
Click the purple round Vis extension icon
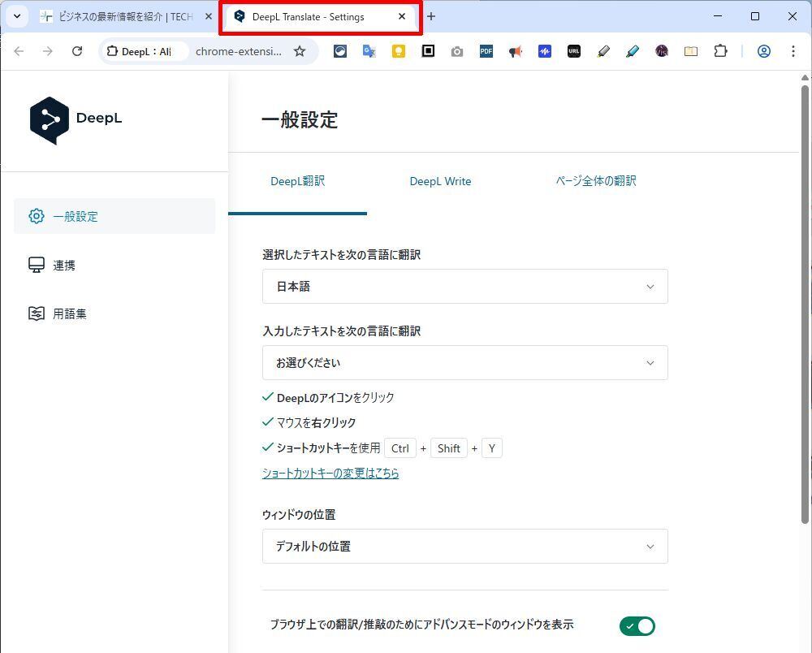tap(661, 51)
